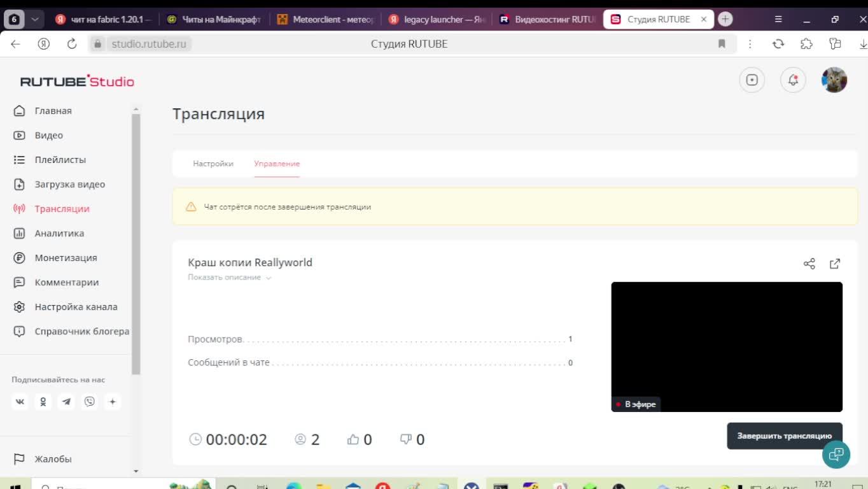Click the Трансляции broadcast icon
This screenshot has height=489, width=868.
coord(19,209)
